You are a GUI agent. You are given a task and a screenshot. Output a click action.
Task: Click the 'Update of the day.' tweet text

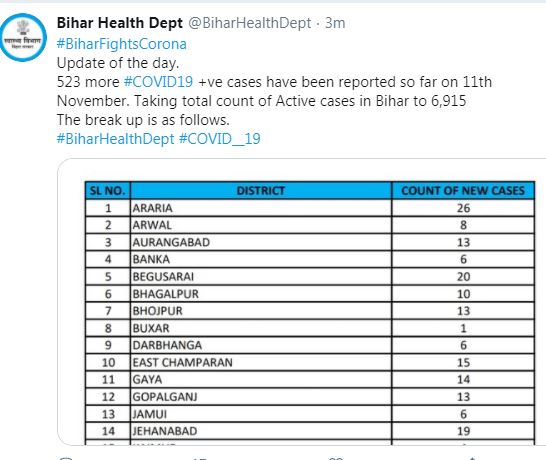tap(118, 63)
